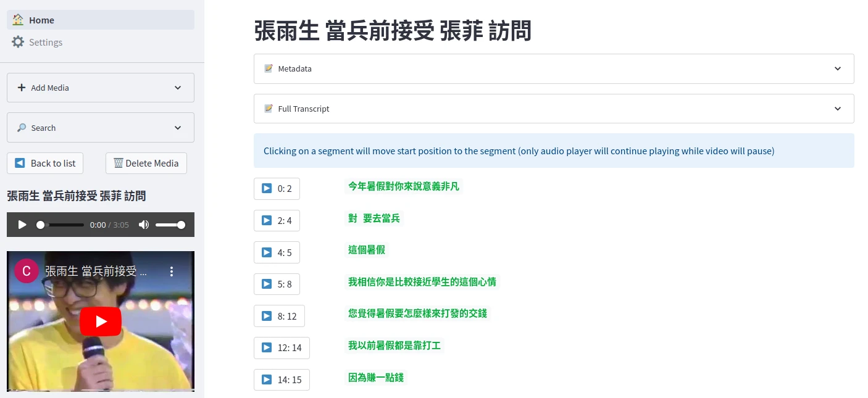
Task: Open the YouTube video options menu
Action: pyautogui.click(x=172, y=272)
